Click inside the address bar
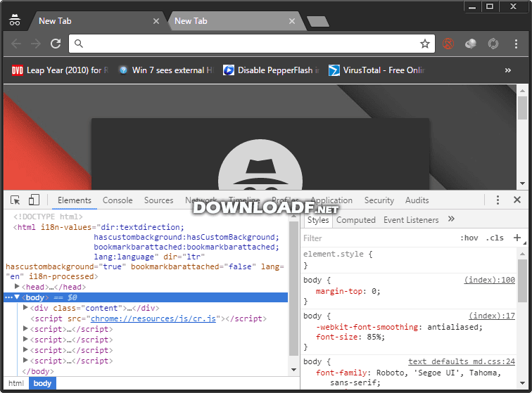 click(252, 44)
